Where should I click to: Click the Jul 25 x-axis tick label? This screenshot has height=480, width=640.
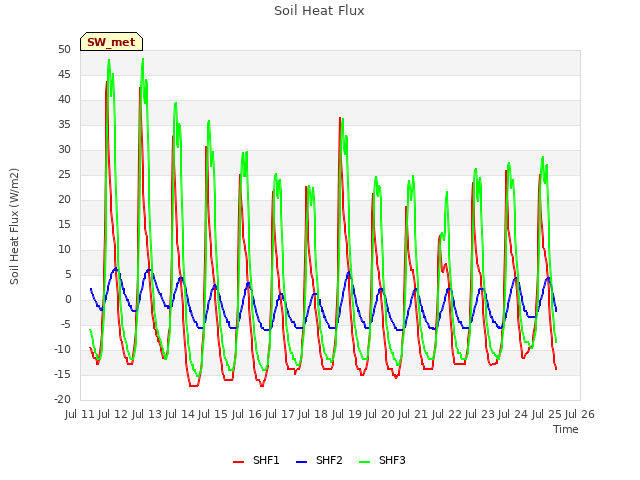[x=547, y=414]
